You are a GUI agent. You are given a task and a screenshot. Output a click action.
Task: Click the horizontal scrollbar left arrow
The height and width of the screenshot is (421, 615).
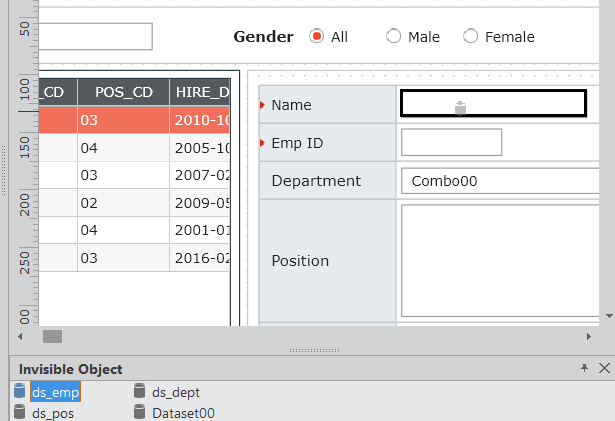(x=20, y=336)
